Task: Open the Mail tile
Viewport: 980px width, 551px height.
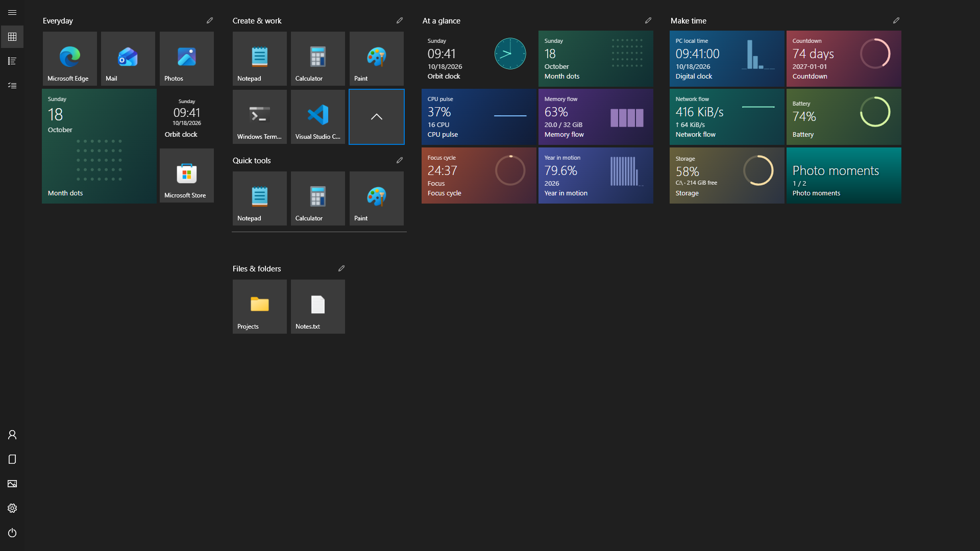Action: [x=128, y=59]
